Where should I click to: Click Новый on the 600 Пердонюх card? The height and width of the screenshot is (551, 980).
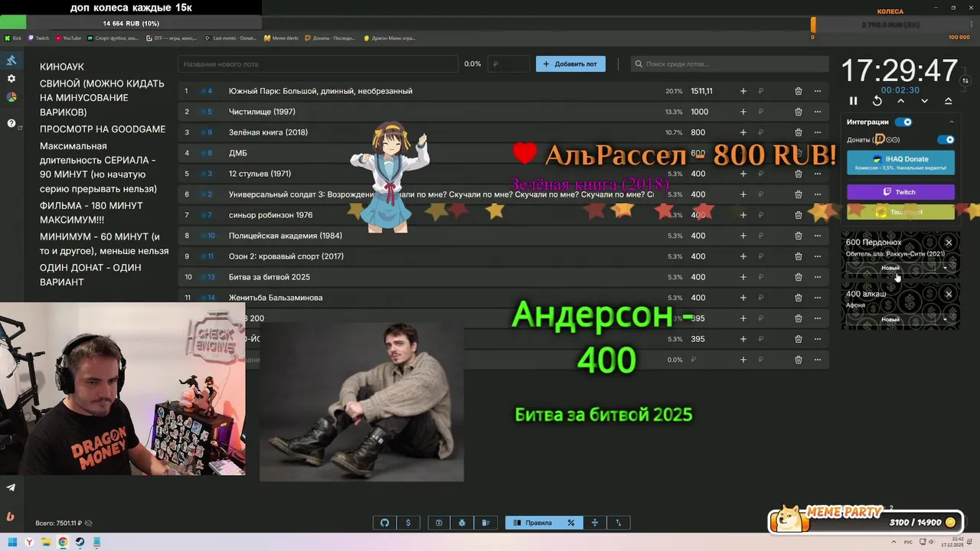pos(890,268)
